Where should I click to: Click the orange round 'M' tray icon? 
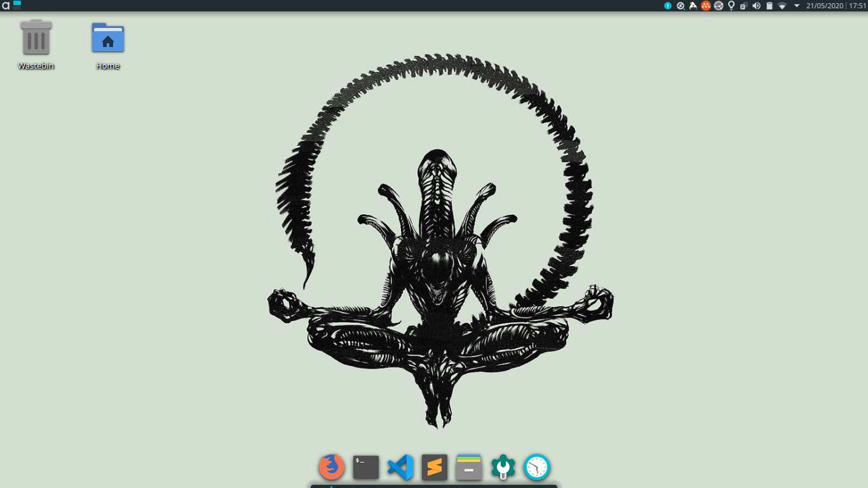[706, 6]
